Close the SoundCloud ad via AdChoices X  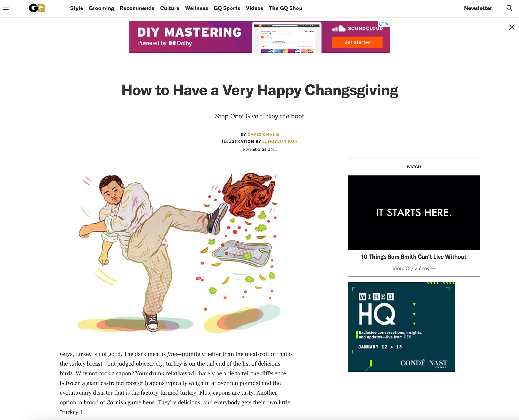[387, 24]
